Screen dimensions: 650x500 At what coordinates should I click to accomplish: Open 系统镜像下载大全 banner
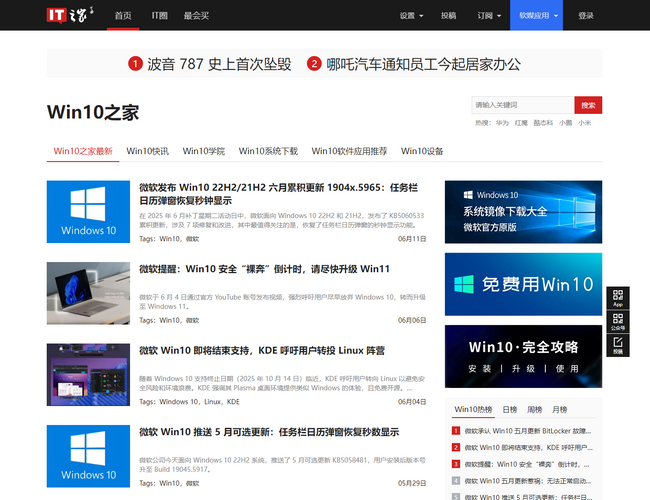coord(523,212)
